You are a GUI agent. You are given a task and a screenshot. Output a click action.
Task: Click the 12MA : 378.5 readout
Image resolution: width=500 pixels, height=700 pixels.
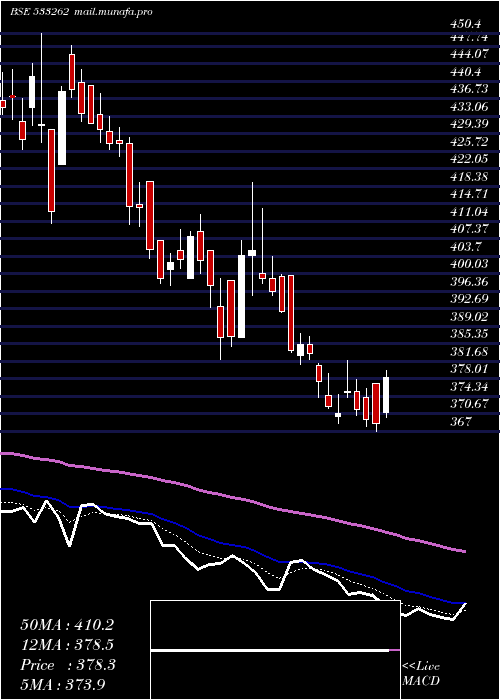click(67, 645)
